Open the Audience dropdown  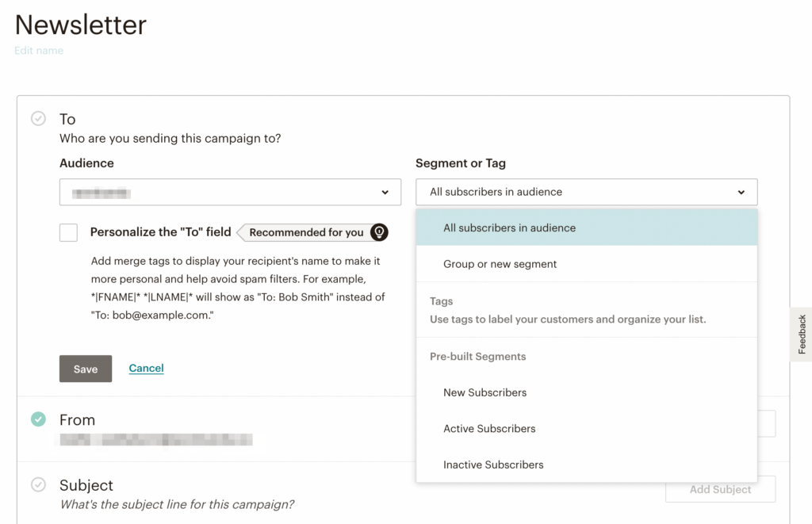[x=230, y=192]
